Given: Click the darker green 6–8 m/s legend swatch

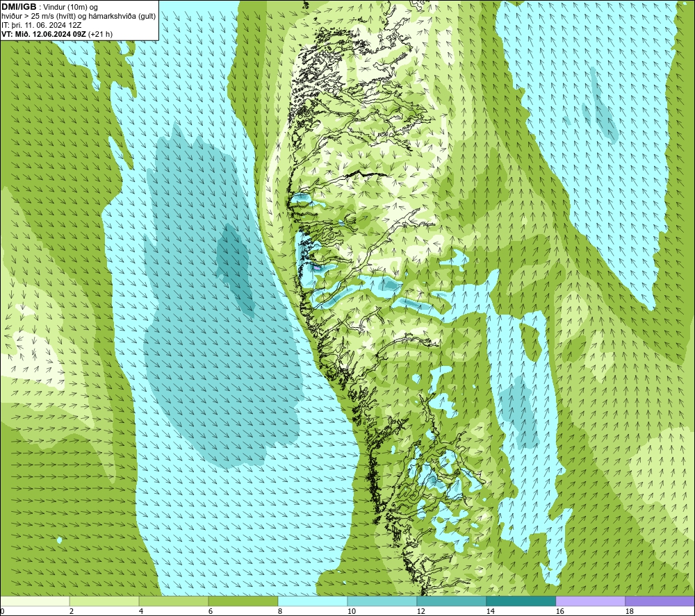Looking at the screenshot, I should [243, 601].
